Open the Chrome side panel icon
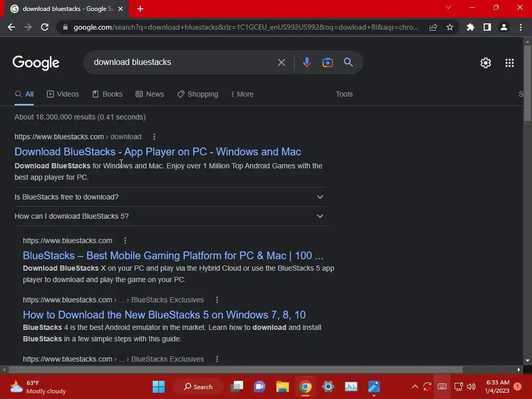The image size is (532, 399). pos(487,27)
